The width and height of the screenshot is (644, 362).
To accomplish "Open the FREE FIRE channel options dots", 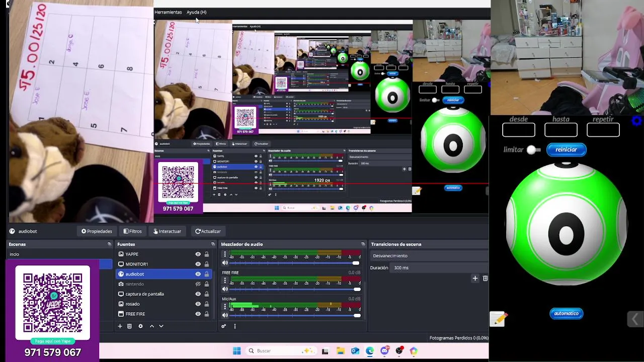I will (x=225, y=281).
